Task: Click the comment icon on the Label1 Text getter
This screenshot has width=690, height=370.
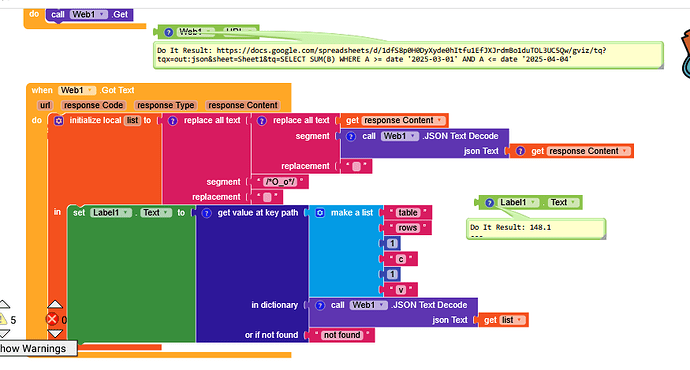Action: click(489, 203)
